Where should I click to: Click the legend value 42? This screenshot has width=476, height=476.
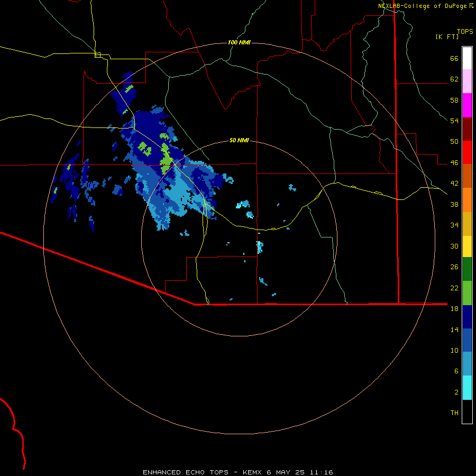coord(454,184)
